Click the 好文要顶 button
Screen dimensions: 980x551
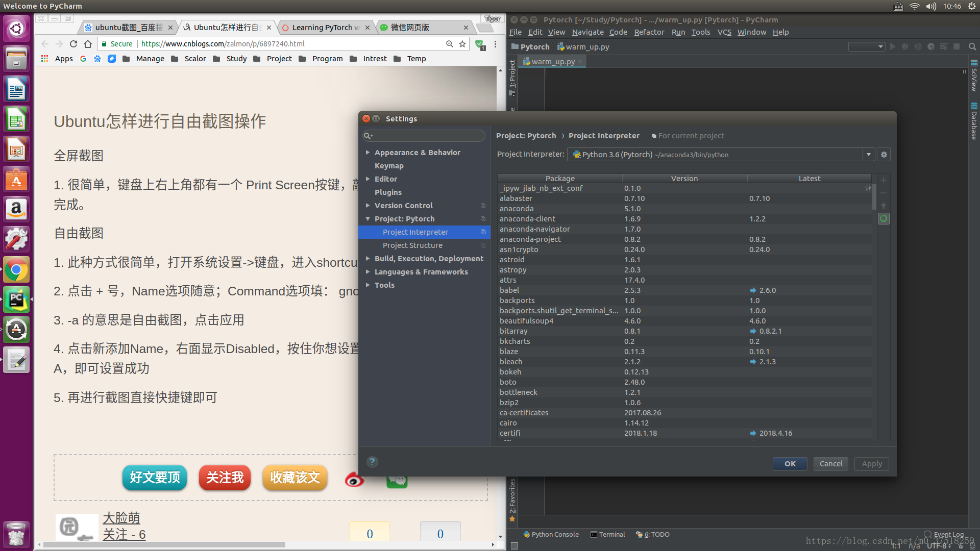point(155,478)
